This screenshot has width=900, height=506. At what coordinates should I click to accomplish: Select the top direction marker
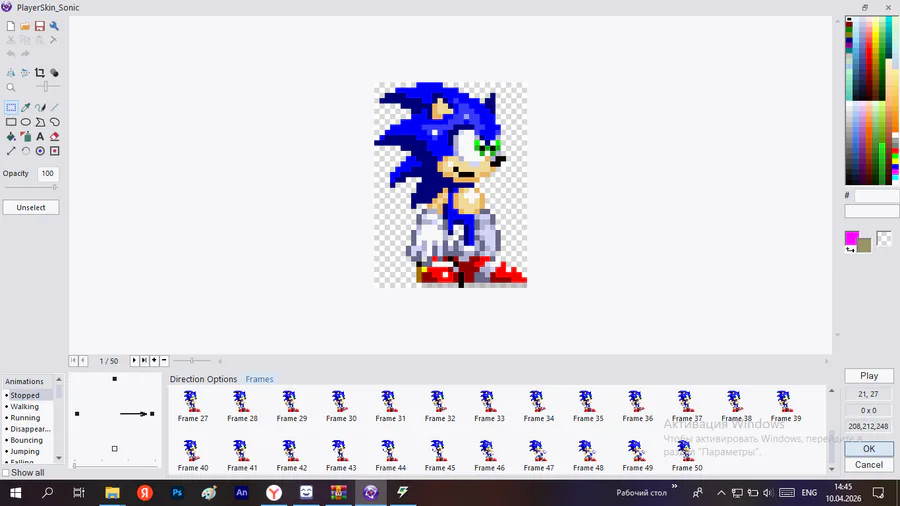point(115,379)
